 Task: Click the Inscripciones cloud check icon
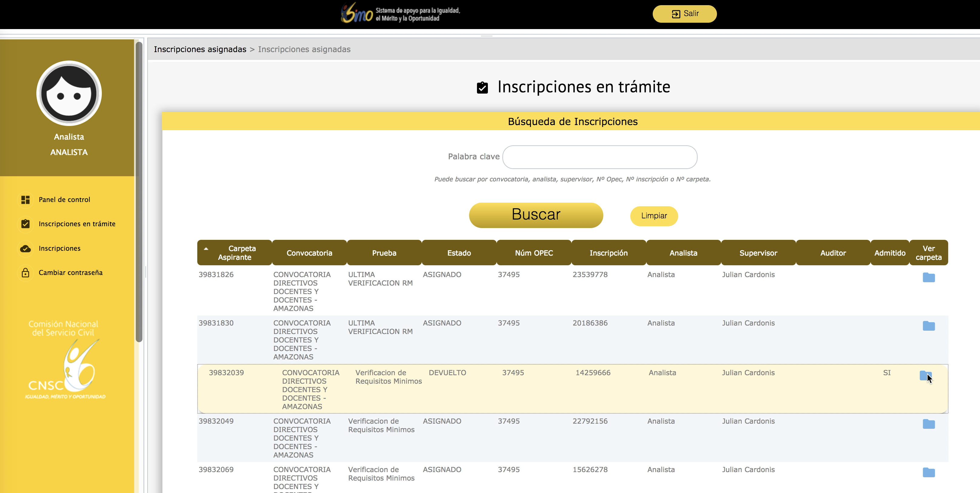pyautogui.click(x=25, y=249)
